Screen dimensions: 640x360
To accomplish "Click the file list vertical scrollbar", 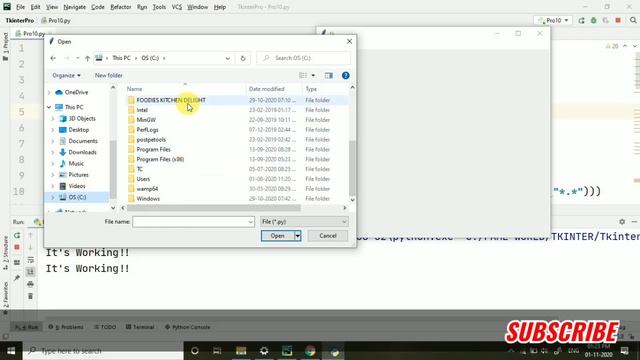I will pos(352,168).
